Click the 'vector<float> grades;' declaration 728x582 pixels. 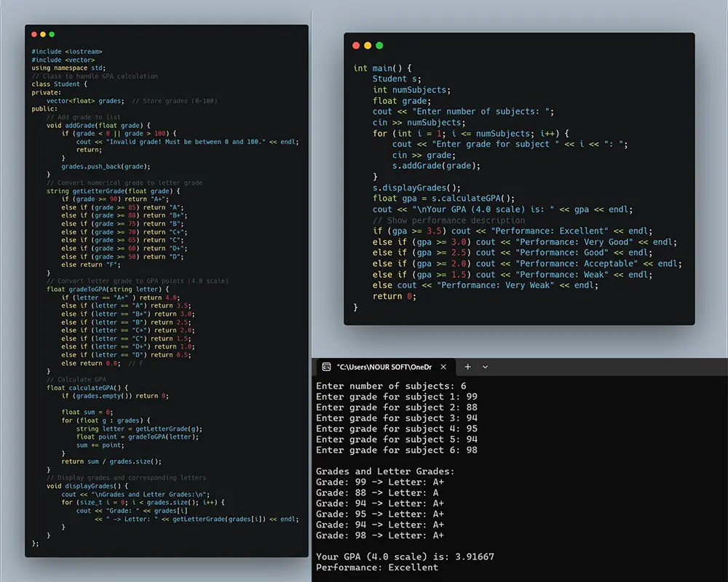tap(85, 100)
